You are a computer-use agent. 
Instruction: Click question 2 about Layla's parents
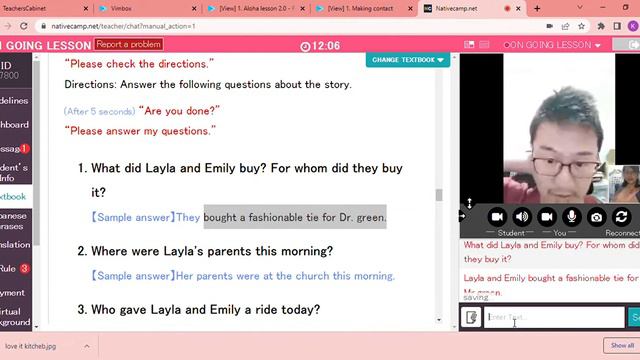pos(205,251)
